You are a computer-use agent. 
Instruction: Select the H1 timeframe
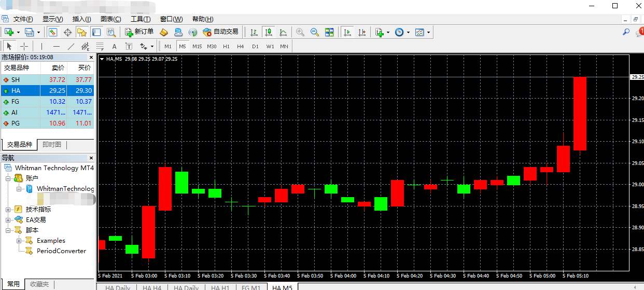point(226,46)
